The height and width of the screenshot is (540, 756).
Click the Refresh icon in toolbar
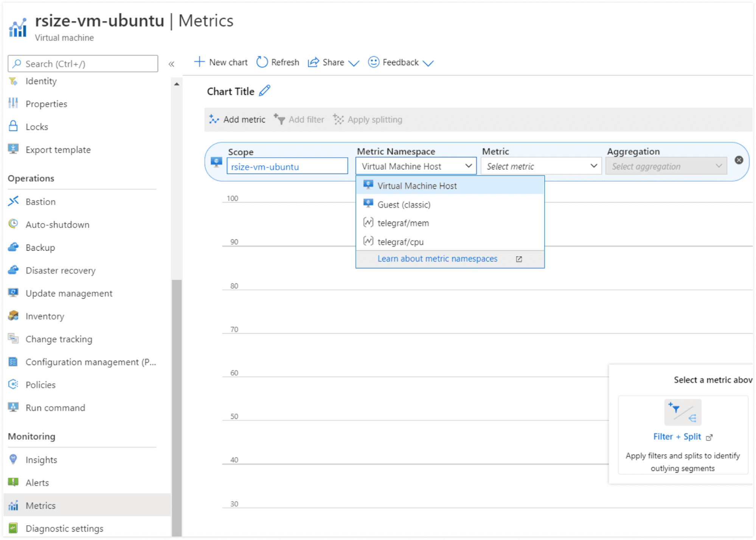coord(262,62)
